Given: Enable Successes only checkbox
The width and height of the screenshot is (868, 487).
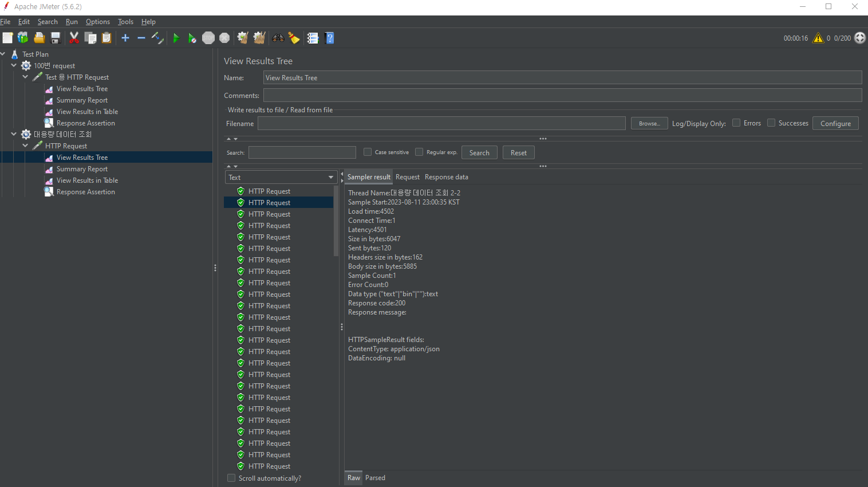Looking at the screenshot, I should point(771,123).
